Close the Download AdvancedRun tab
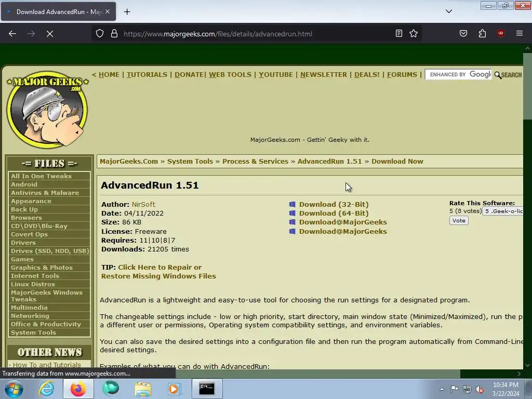This screenshot has height=399, width=532. (108, 11)
